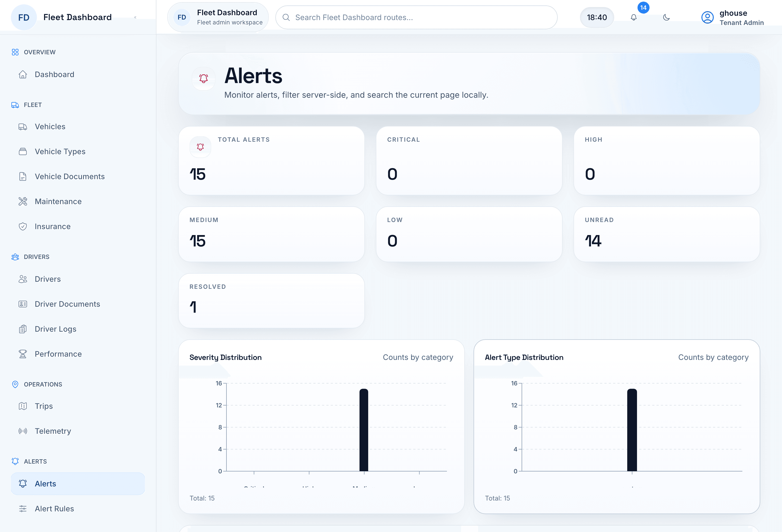Click the OVERVIEW section header
The width and height of the screenshot is (782, 532).
click(x=34, y=52)
